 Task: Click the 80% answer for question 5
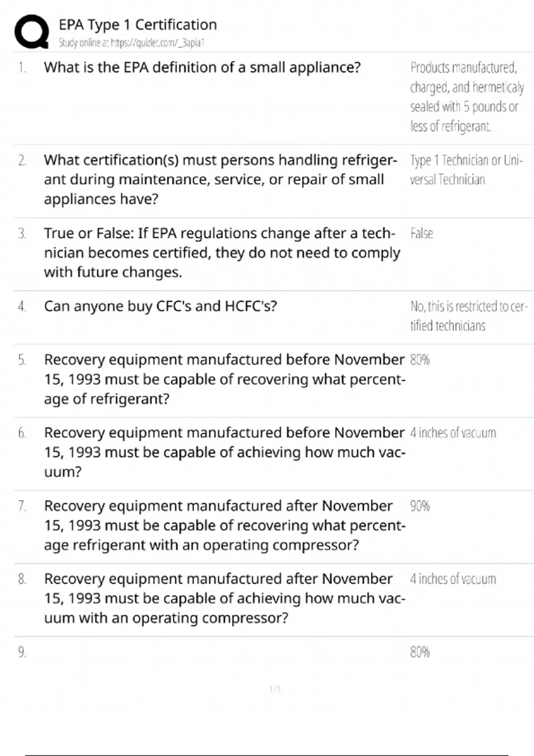pyautogui.click(x=420, y=359)
